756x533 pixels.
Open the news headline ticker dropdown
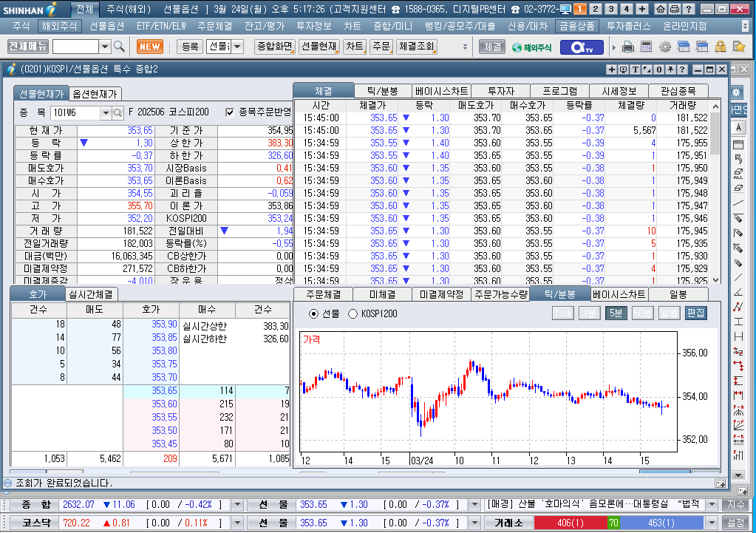(x=712, y=505)
